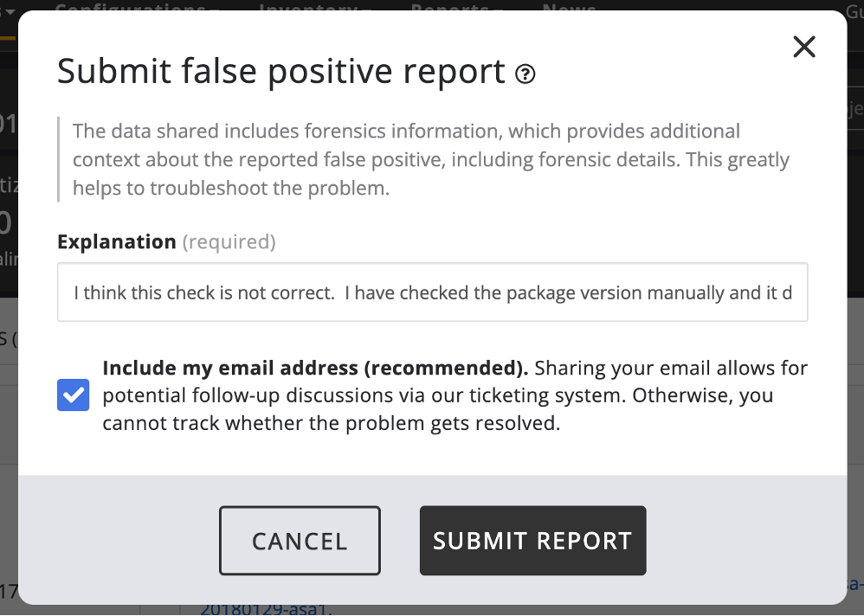Click the "Submit false positive report" heading
Image resolution: width=864 pixels, height=616 pixels.
coord(281,72)
